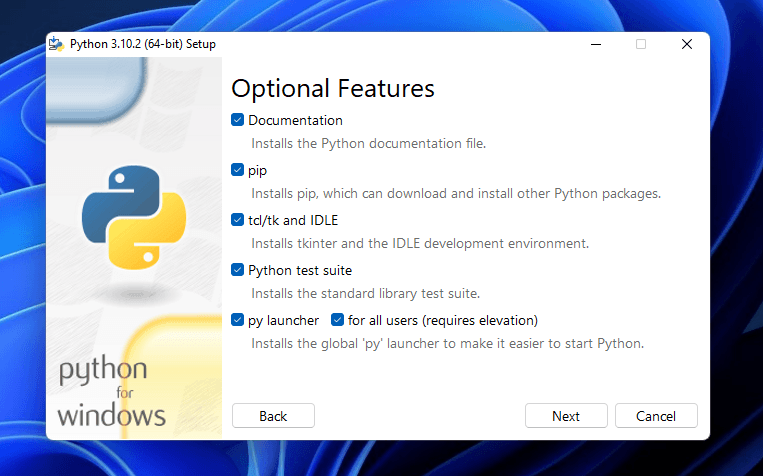
Task: Toggle the Python test suite checkbox
Action: coord(237,270)
